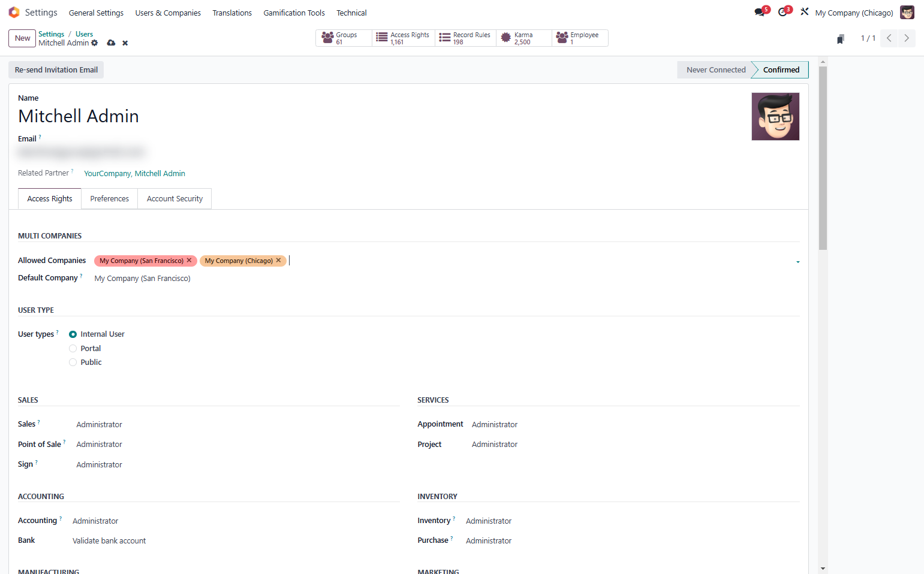Open the Sales access level dropdown
This screenshot has width=924, height=574.
coord(237,424)
